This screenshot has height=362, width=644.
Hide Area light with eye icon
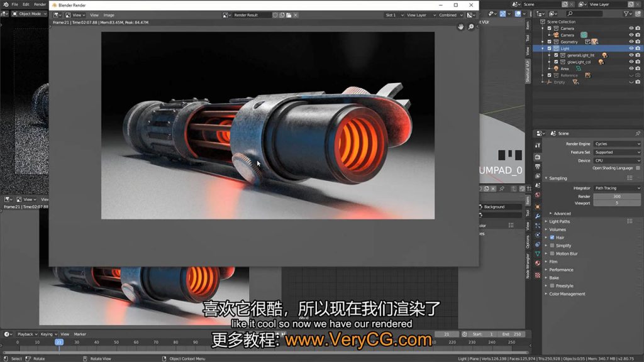pos(631,69)
